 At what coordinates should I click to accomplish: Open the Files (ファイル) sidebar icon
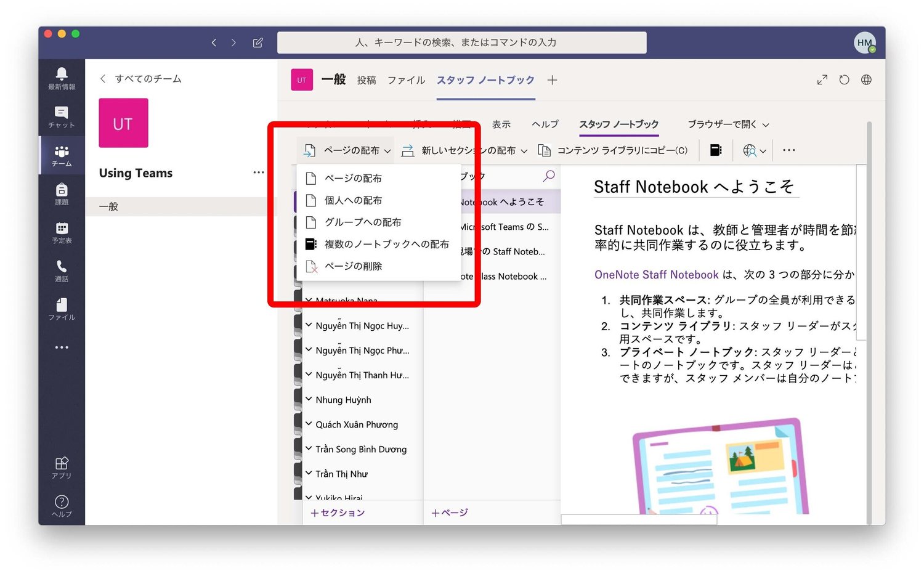[61, 308]
